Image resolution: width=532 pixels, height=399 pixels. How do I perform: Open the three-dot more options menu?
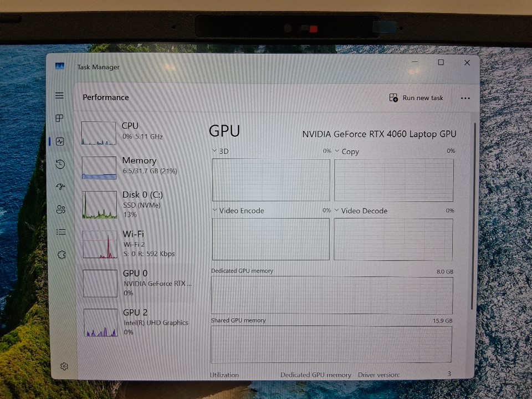tap(465, 98)
